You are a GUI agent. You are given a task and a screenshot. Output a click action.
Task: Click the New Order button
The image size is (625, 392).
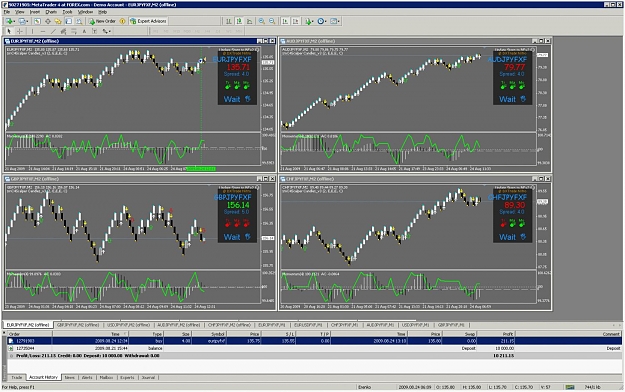[102, 21]
